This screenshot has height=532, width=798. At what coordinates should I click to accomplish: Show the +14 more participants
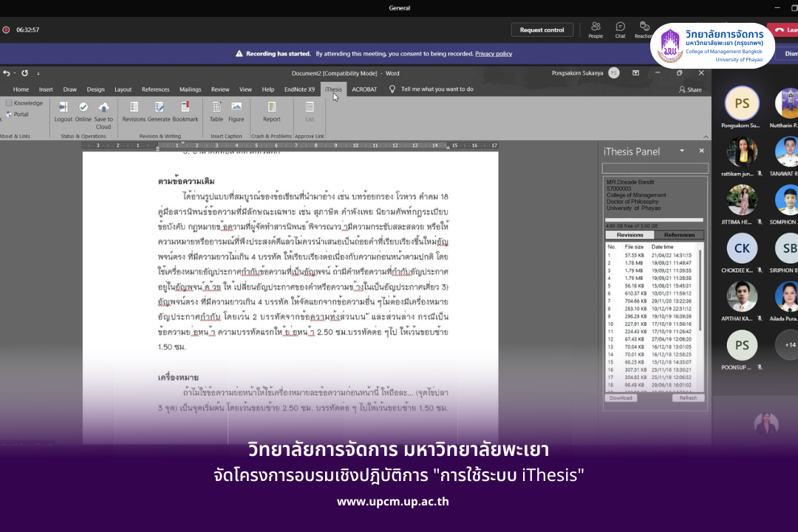[789, 344]
